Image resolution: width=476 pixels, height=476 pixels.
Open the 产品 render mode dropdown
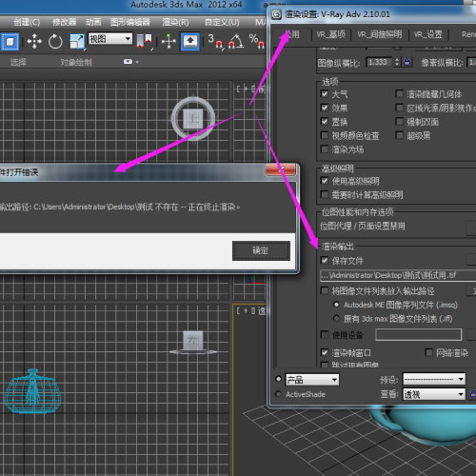click(x=312, y=380)
